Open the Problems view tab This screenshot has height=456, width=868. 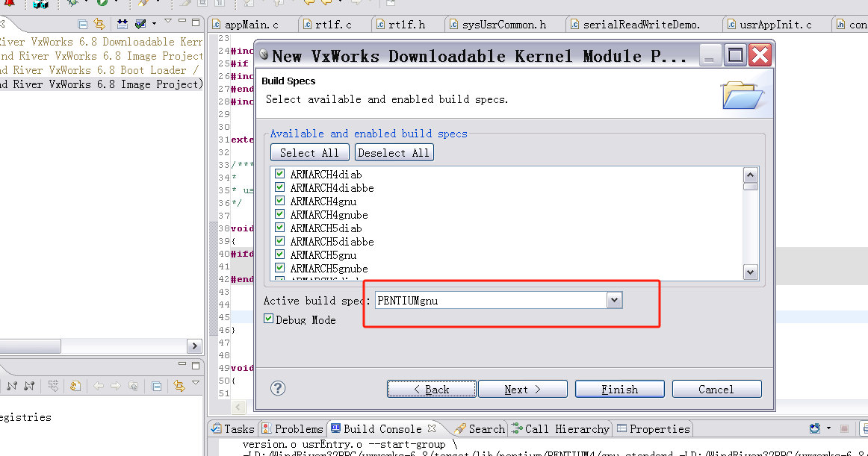click(x=292, y=429)
